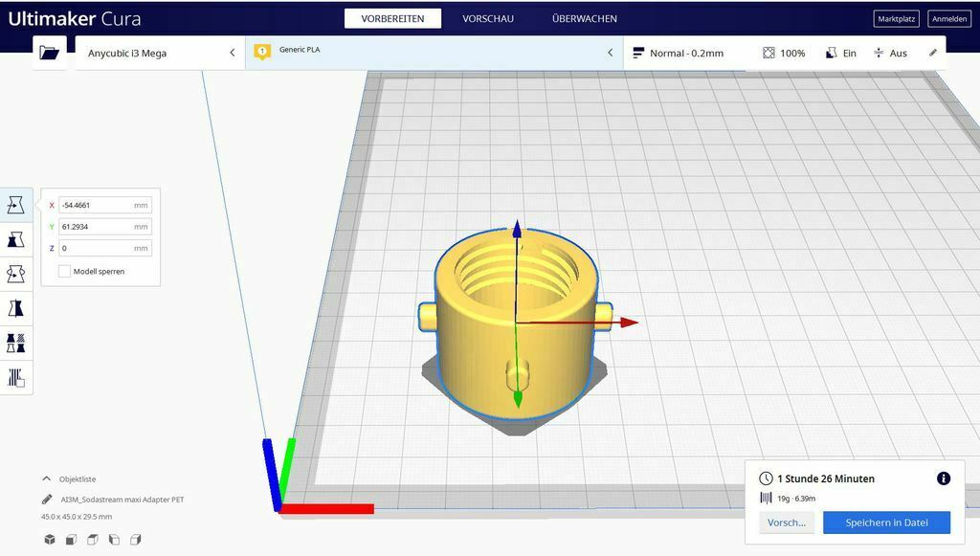Click the Anmelden button
The width and height of the screenshot is (980, 556).
click(949, 19)
